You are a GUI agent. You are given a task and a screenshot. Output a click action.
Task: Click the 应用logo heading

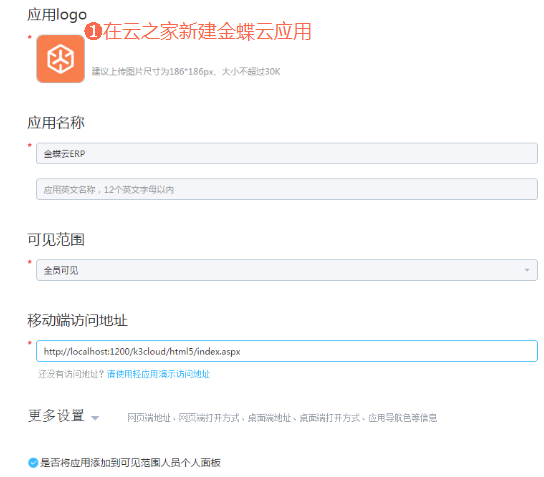click(x=57, y=15)
